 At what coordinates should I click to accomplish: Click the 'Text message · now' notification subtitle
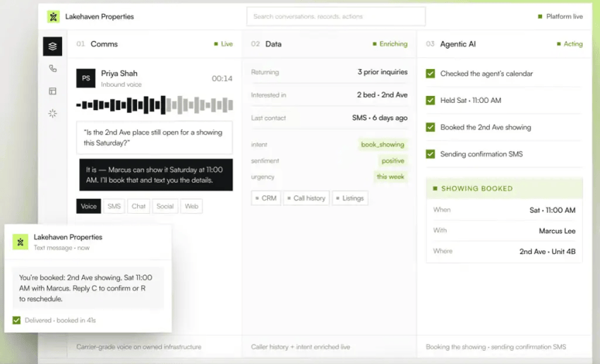coord(61,248)
